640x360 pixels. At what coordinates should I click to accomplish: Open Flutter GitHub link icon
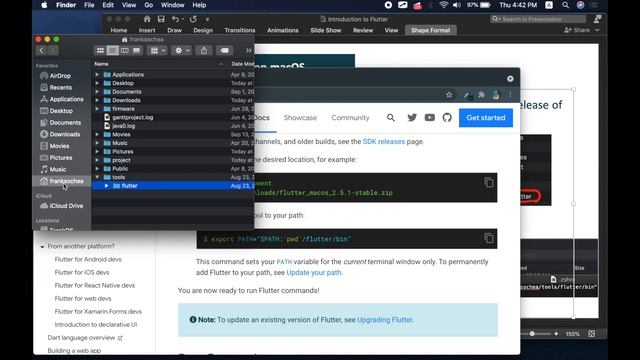447,118
